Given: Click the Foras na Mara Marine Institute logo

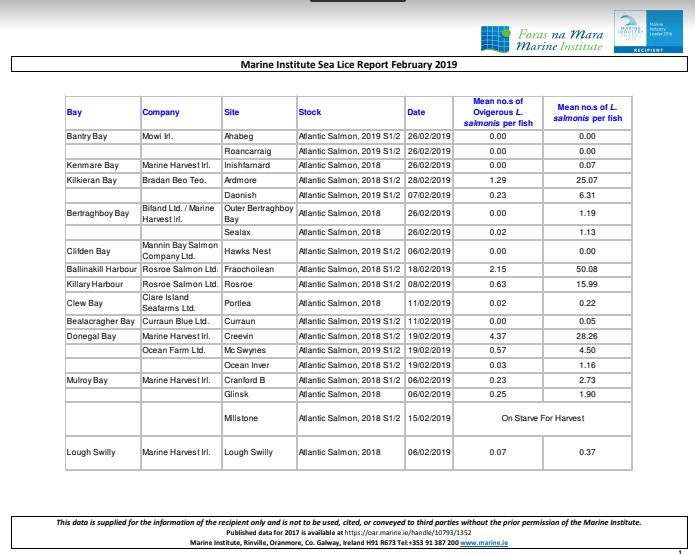Looking at the screenshot, I should point(542,39).
